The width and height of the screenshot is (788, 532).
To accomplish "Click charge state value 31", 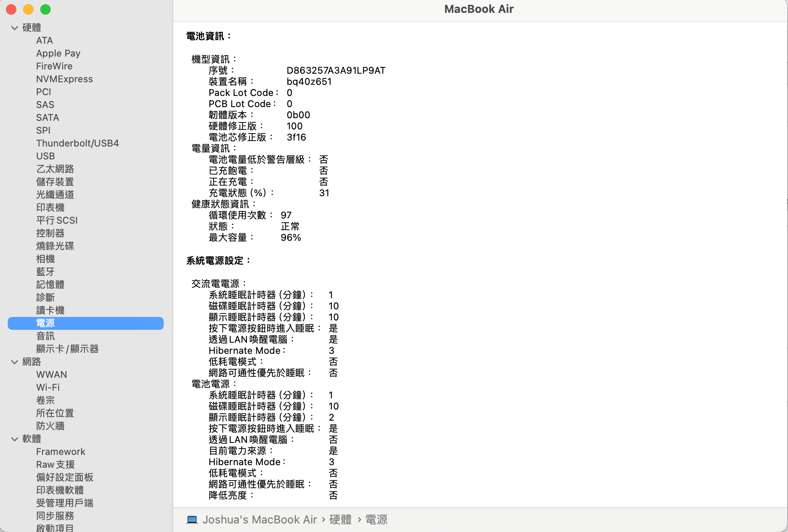I will (x=324, y=193).
